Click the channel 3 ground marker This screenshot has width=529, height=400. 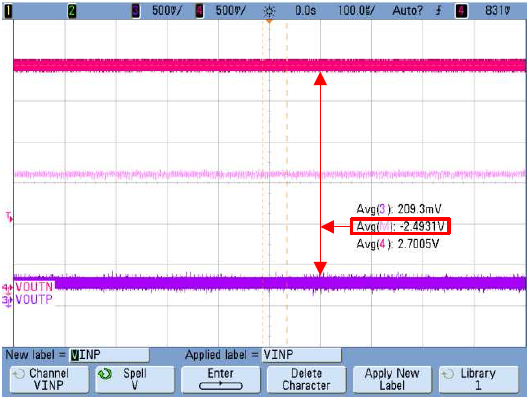click(x=7, y=300)
